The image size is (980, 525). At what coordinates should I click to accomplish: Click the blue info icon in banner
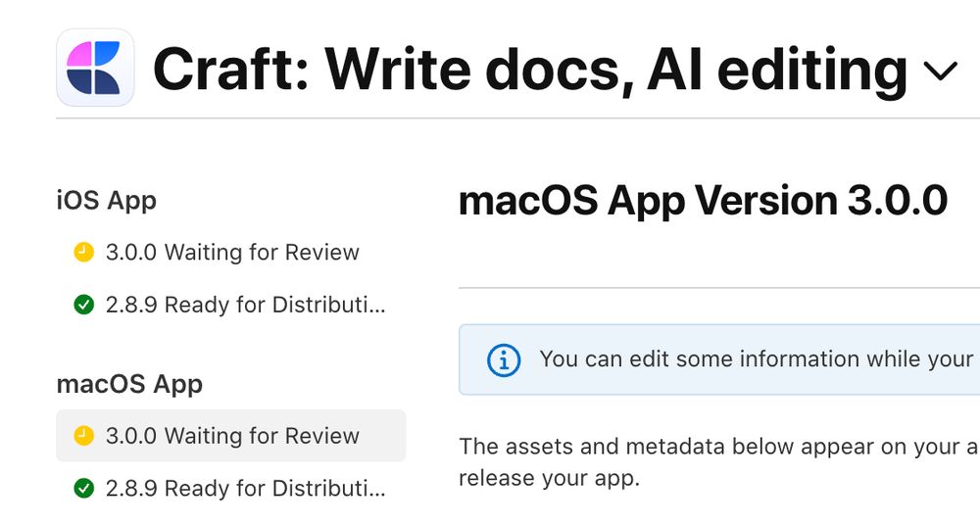pyautogui.click(x=504, y=360)
